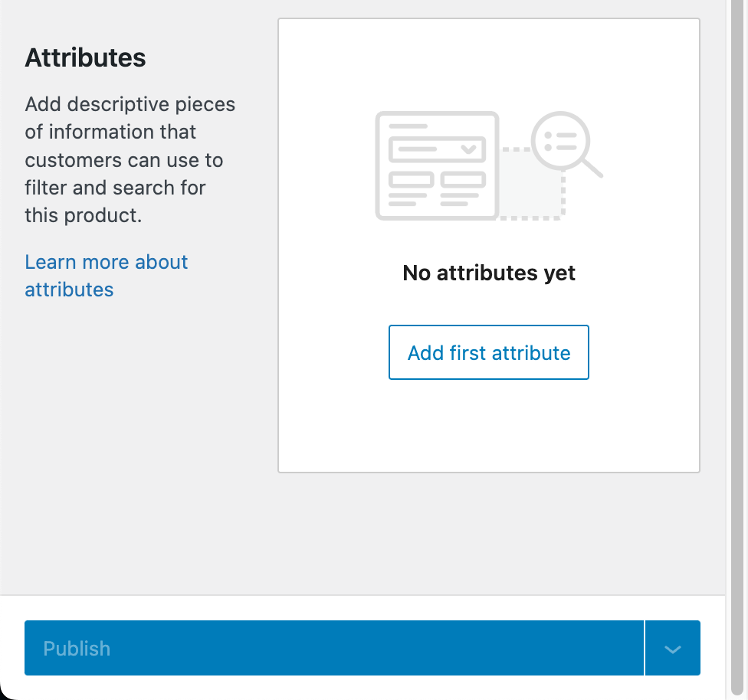Expand the Publish options chevron
This screenshot has width=748, height=700.
coord(673,648)
